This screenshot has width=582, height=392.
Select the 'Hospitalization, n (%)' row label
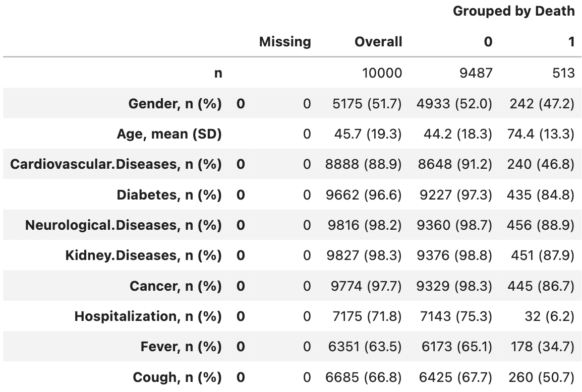coord(148,316)
